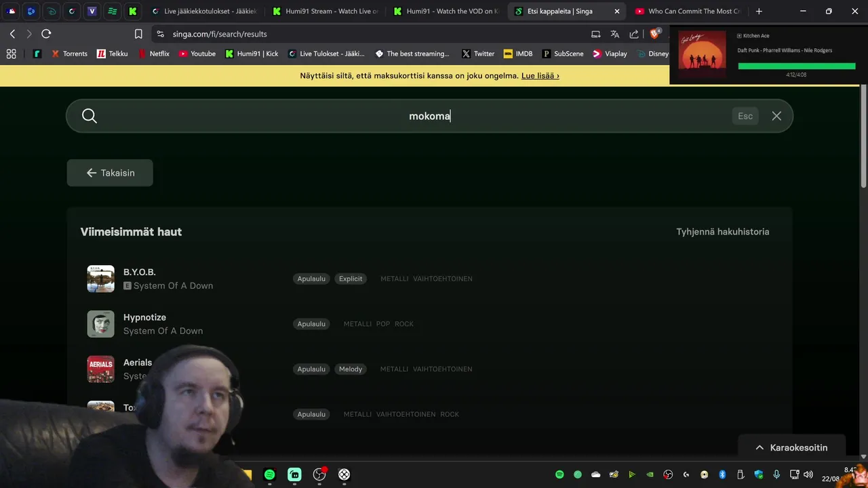Screen dimensions: 868x488
Task: Switch to Live jääkiekkotulokset tab
Action: tap(205, 12)
